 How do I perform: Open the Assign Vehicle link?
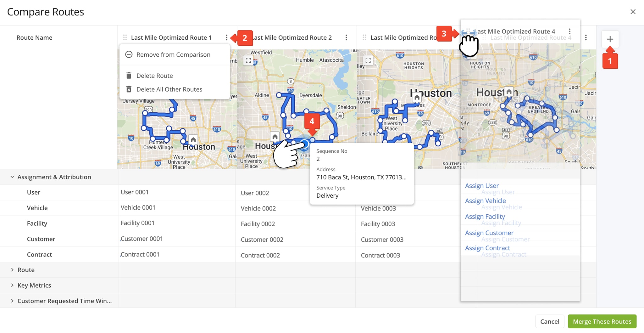[485, 200]
